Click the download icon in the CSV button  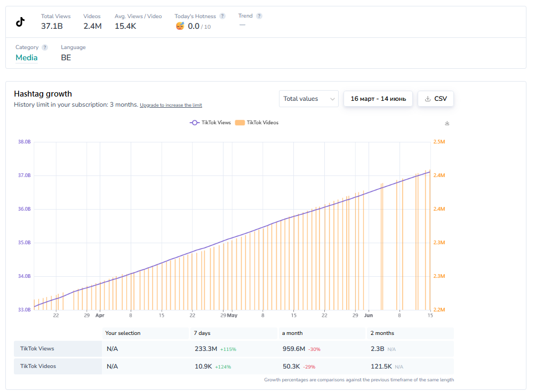point(428,99)
